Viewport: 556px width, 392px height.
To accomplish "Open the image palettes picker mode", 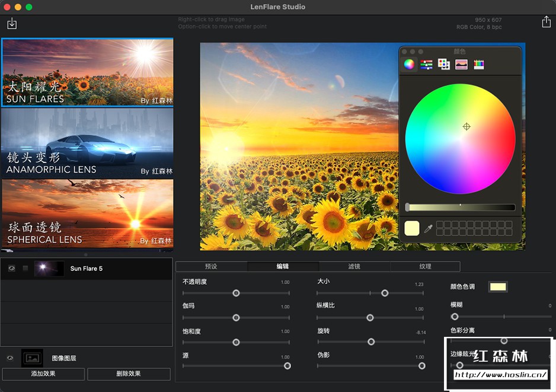I will tap(461, 64).
